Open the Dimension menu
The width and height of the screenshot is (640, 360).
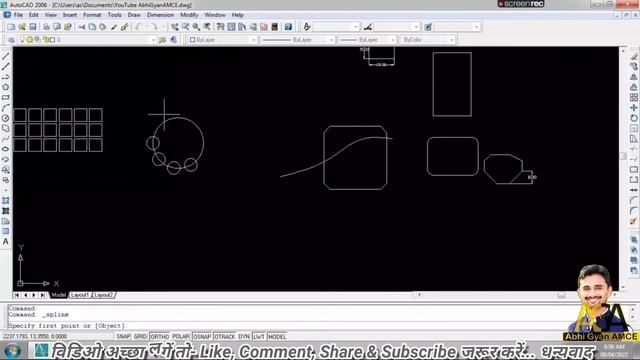click(x=160, y=15)
